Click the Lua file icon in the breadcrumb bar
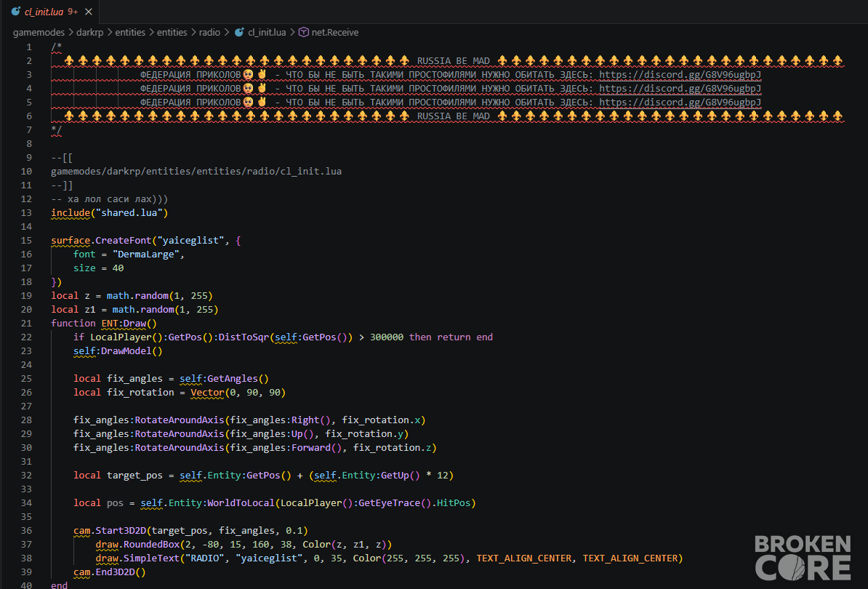The height and width of the screenshot is (589, 868). tap(239, 32)
